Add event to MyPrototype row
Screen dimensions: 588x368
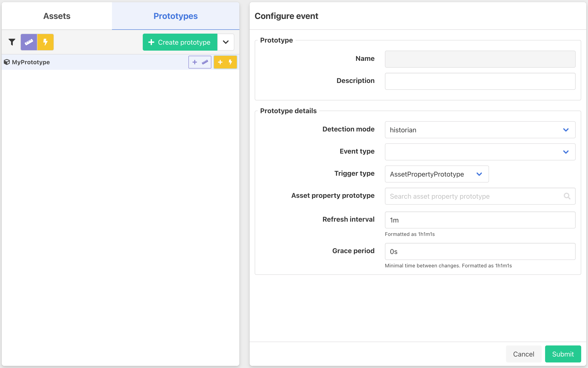pyautogui.click(x=225, y=62)
